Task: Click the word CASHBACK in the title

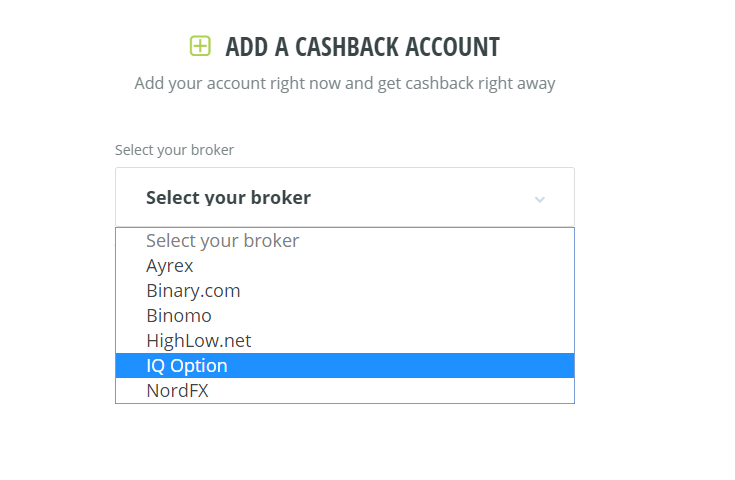Action: click(347, 47)
